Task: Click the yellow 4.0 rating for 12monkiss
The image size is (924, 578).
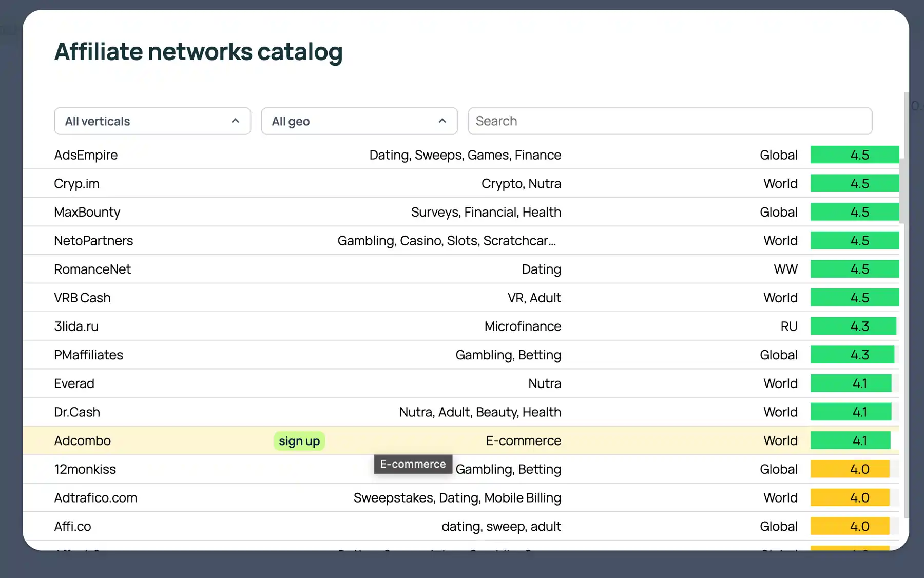Action: [x=850, y=469]
